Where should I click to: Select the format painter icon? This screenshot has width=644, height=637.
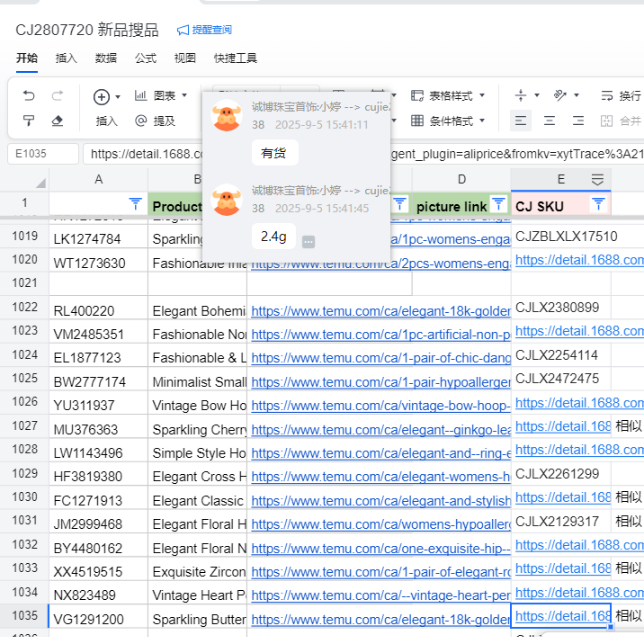coord(28,121)
